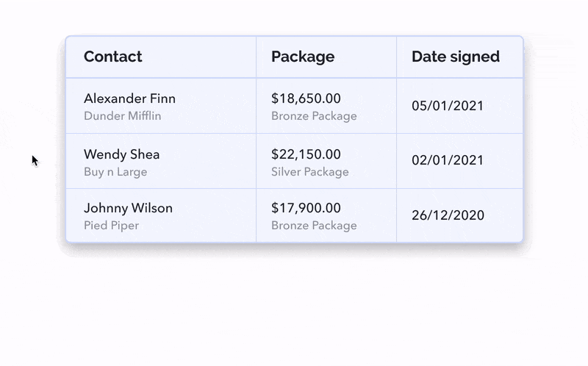Screen dimensions: 588x366
Task: Click the 05/01/2021 date cell
Action: [x=448, y=106]
